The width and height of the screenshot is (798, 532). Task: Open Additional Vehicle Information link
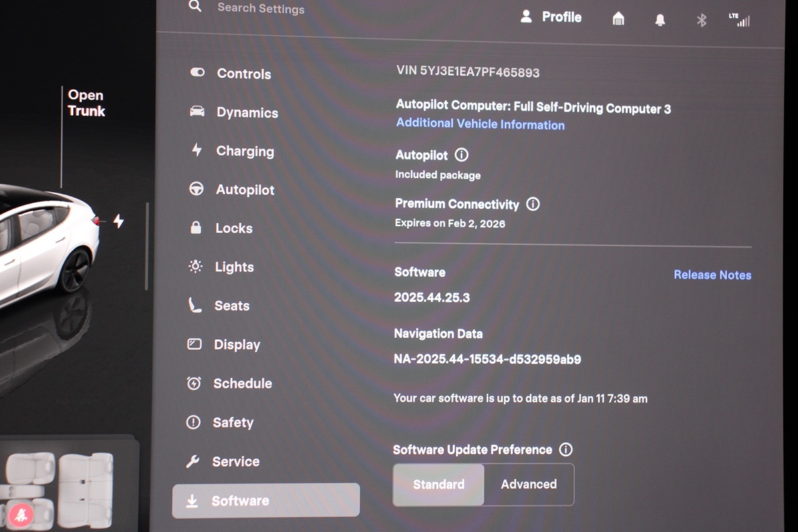(480, 124)
